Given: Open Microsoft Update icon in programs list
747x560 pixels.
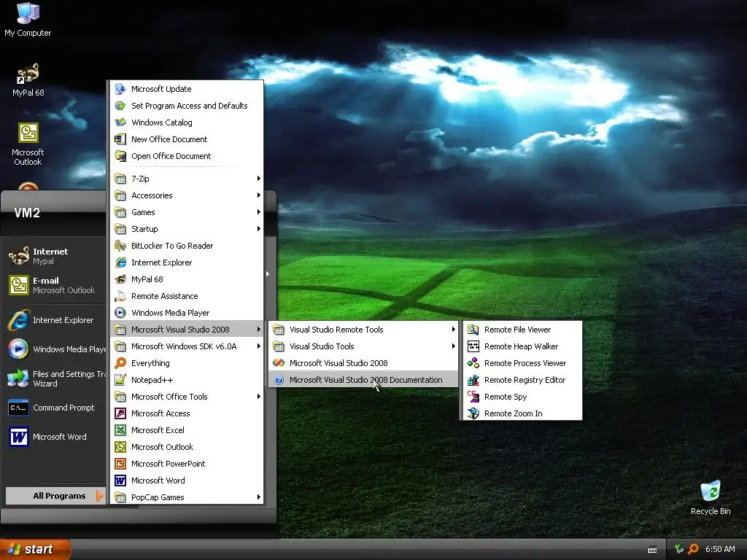Looking at the screenshot, I should 120,89.
